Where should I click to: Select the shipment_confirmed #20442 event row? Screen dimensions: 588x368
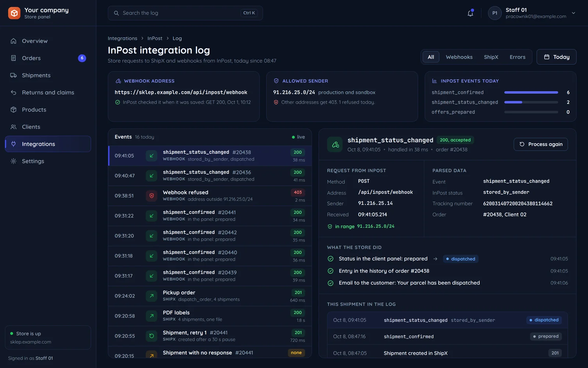210,236
